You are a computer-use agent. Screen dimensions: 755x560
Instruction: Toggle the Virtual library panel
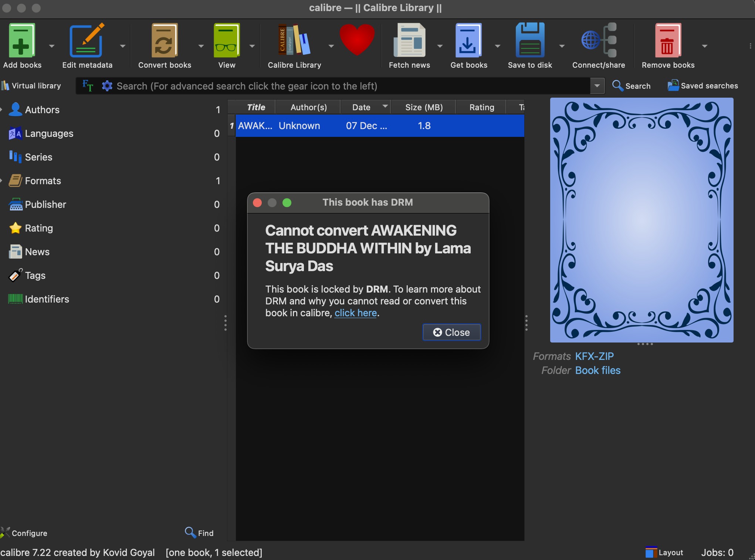point(32,85)
